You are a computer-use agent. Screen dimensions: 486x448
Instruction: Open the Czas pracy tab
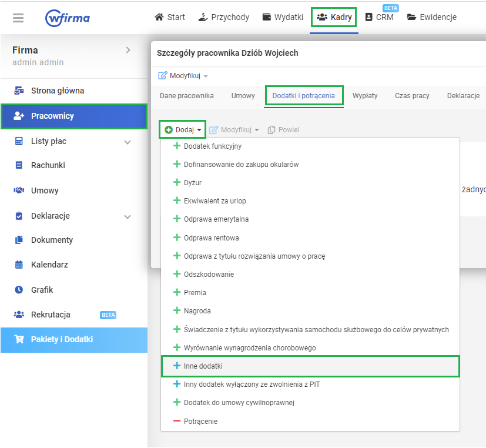coord(412,96)
